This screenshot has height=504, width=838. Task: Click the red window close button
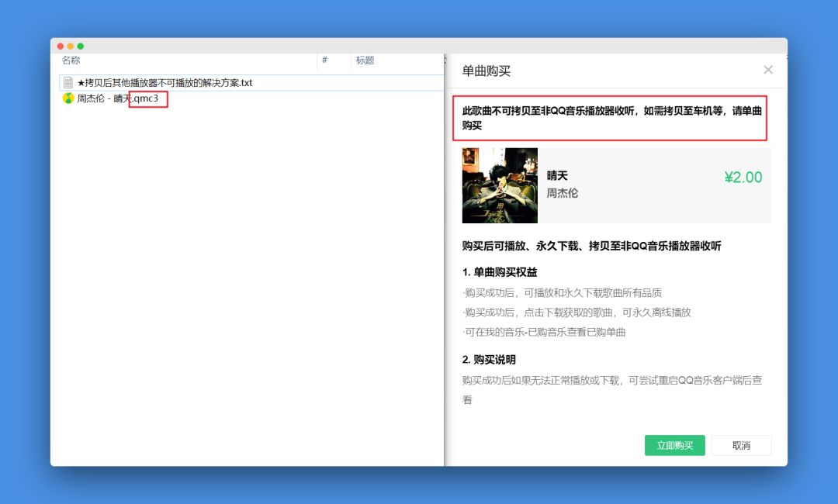[x=61, y=47]
